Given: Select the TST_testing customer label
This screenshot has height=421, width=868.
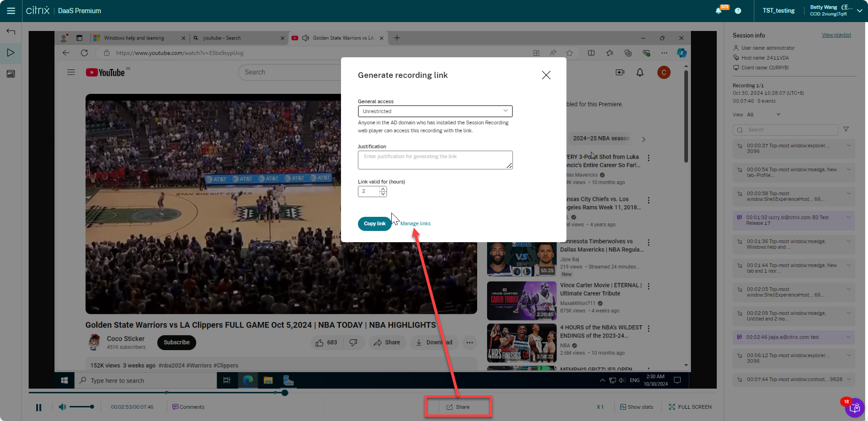Looking at the screenshot, I should (x=778, y=10).
